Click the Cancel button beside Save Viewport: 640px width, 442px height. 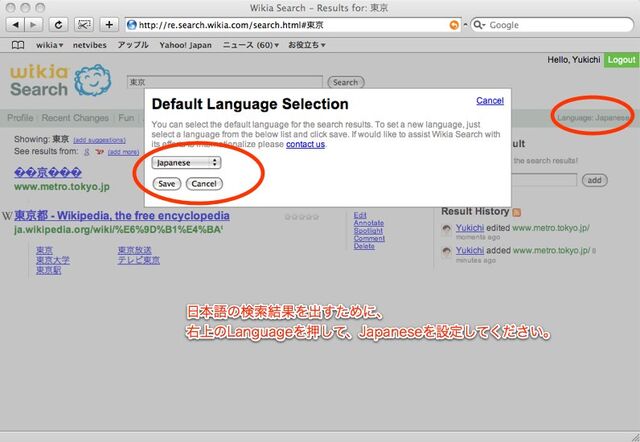(x=204, y=184)
